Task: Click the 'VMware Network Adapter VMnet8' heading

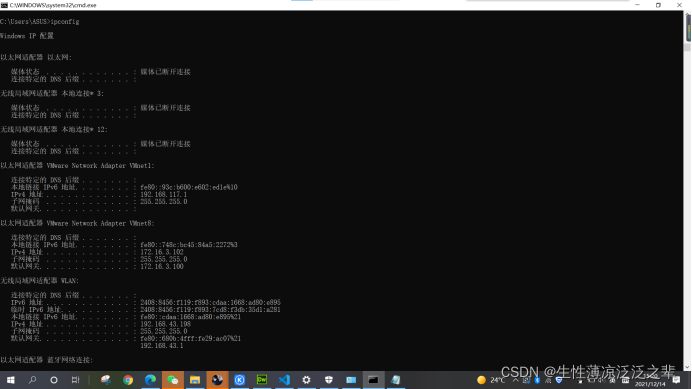Action: pos(100,223)
